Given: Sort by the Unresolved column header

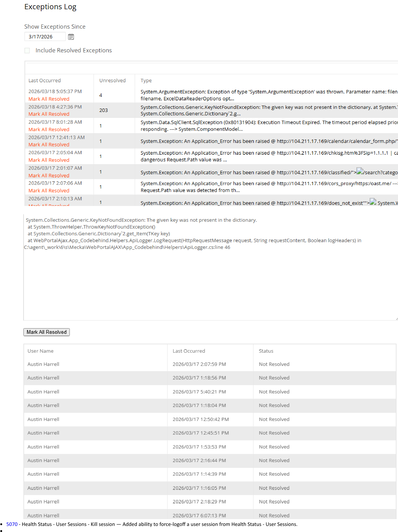Looking at the screenshot, I should [x=112, y=81].
